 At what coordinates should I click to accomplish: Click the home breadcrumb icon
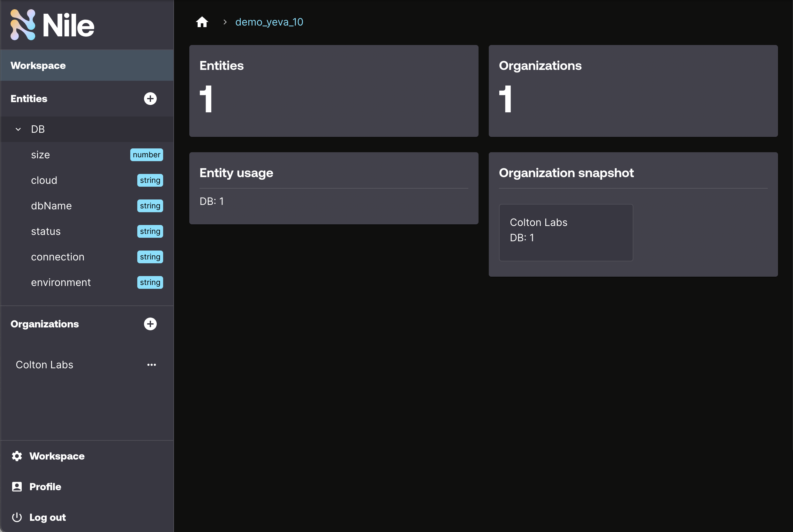tap(202, 22)
